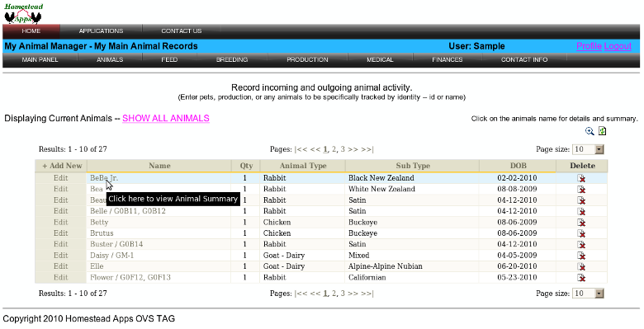Viewport: 644px width, 329px height.
Task: Sort by Animal Type column header
Action: coord(303,166)
